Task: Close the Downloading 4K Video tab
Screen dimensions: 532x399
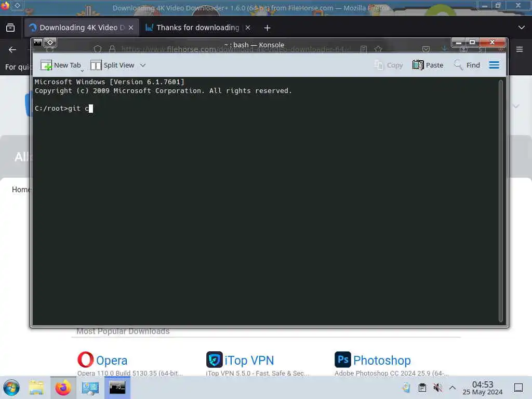Action: click(x=131, y=28)
